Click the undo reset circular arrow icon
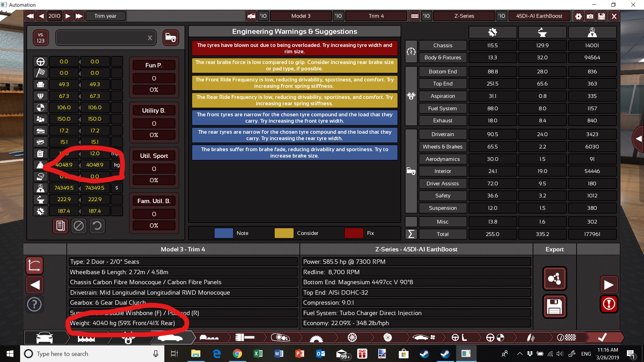Viewport: 644px width, 362px height. 97,226
